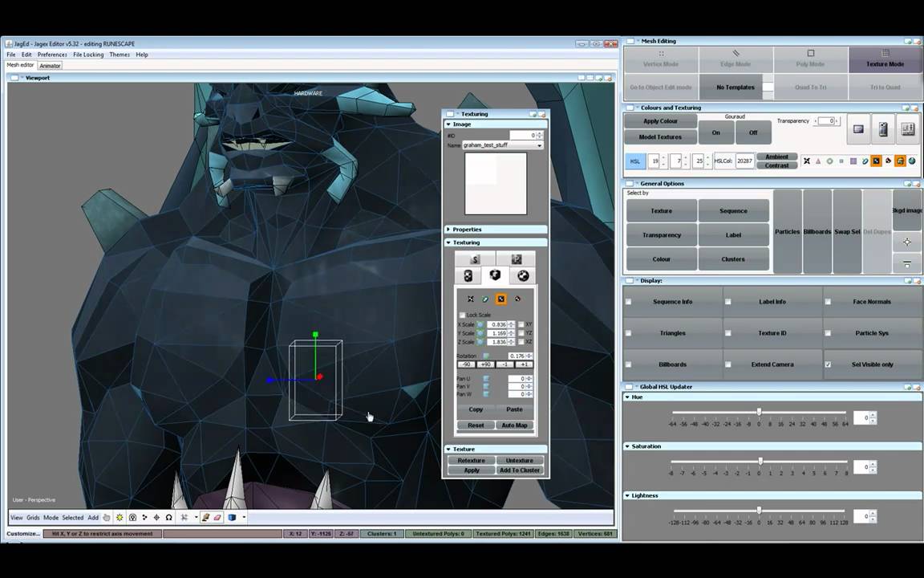924x578 pixels.
Task: Open the 'P' texturing tab icon
Action: (517, 259)
